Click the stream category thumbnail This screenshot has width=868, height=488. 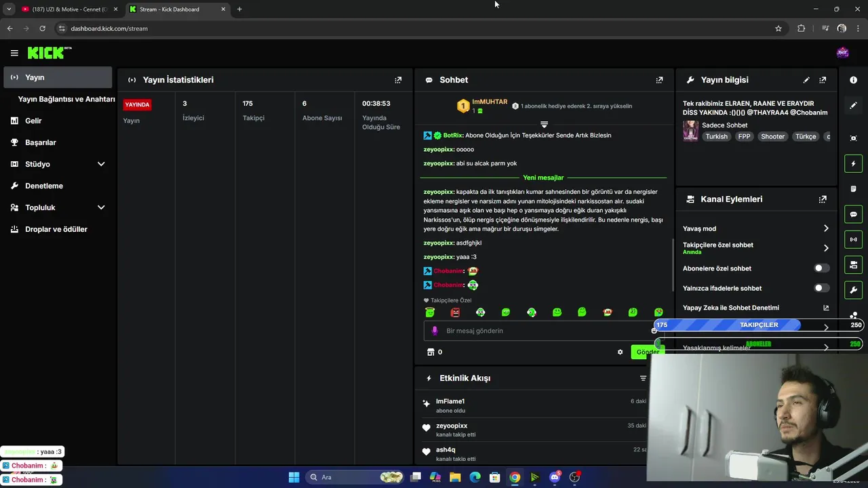tap(690, 131)
